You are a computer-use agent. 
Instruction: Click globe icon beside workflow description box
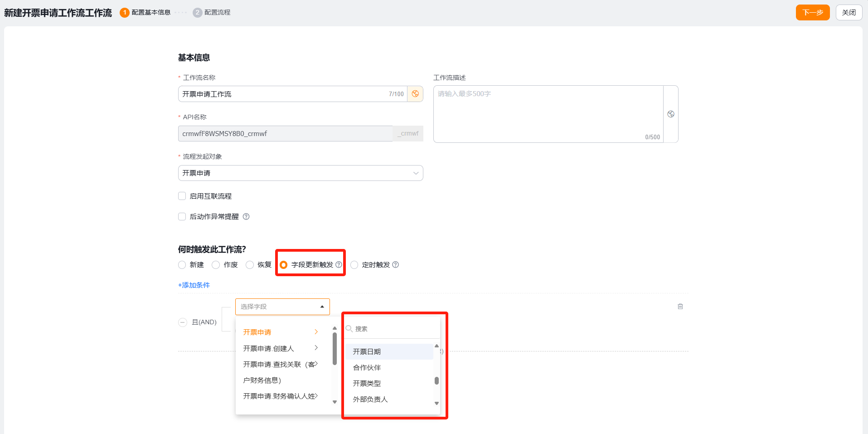[671, 114]
